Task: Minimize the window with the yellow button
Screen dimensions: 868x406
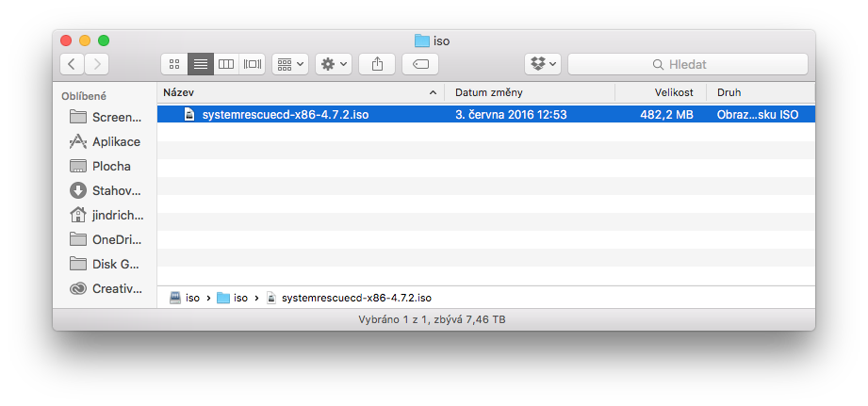Action: [85, 41]
